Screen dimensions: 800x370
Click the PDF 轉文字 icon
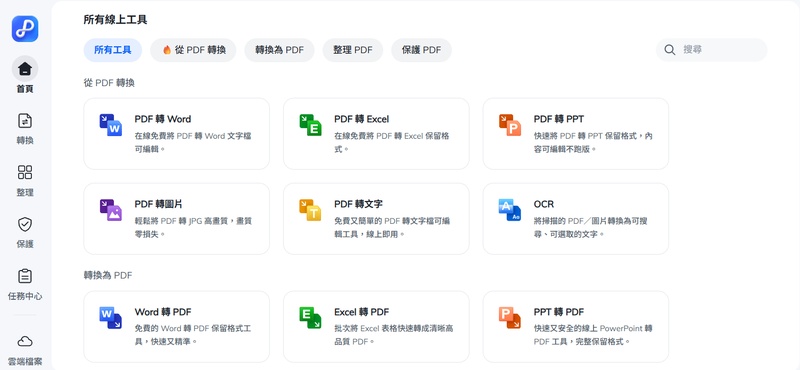[310, 210]
